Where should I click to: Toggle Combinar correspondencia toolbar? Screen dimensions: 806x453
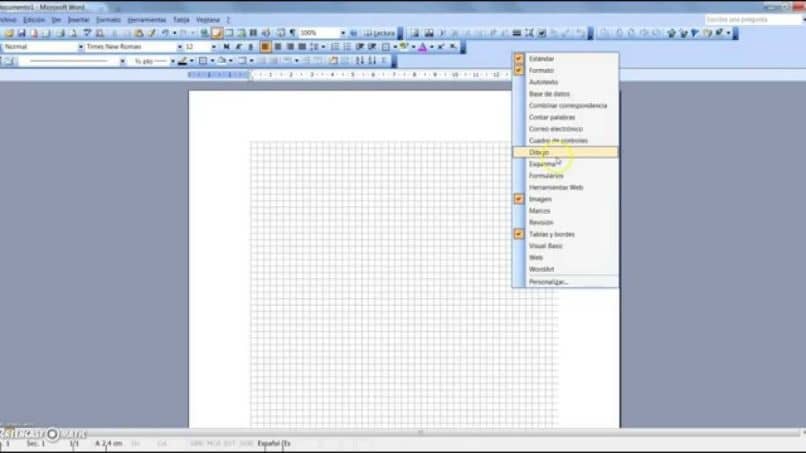565,105
